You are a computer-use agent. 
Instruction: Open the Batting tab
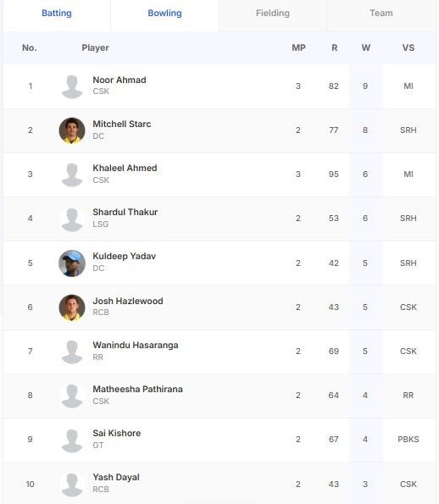(x=57, y=14)
